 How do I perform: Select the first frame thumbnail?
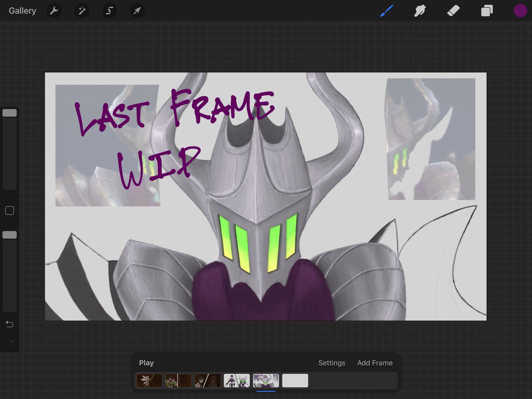pyautogui.click(x=149, y=380)
